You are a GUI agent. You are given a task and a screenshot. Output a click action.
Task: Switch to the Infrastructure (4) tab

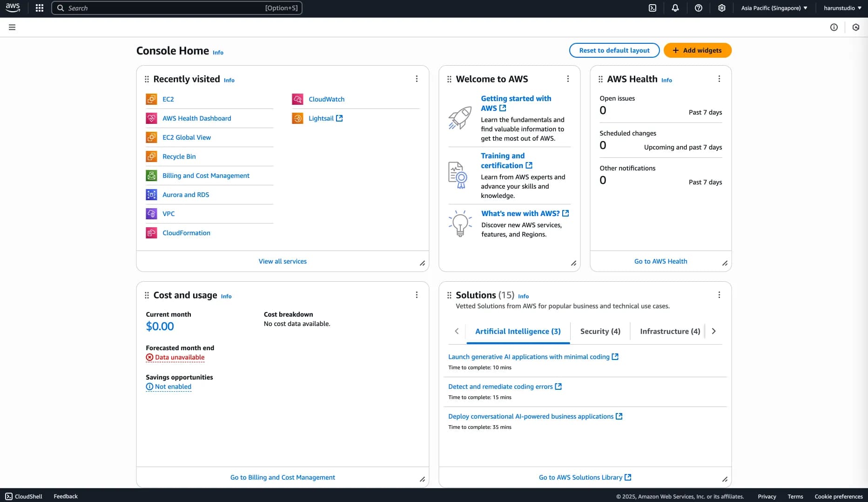pyautogui.click(x=669, y=331)
